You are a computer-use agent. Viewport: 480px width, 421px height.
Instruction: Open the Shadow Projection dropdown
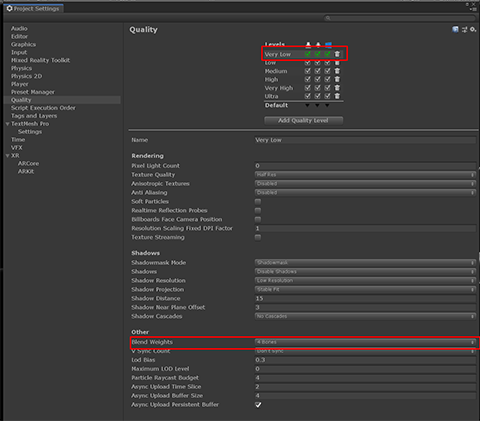click(x=365, y=290)
